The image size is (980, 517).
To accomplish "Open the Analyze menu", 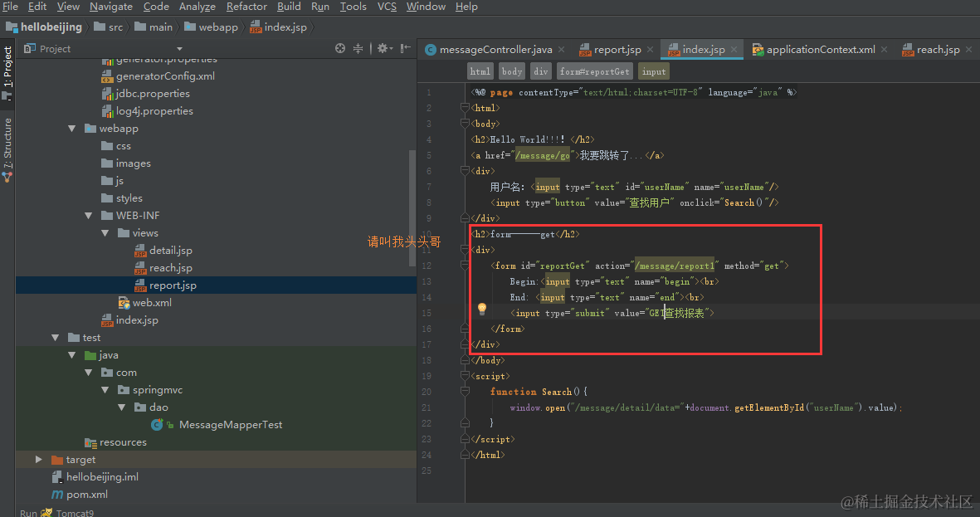I will pos(197,7).
